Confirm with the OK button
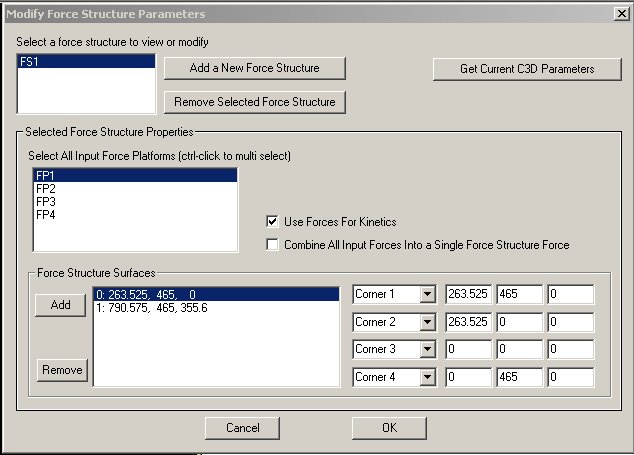The height and width of the screenshot is (455, 634). (x=389, y=427)
